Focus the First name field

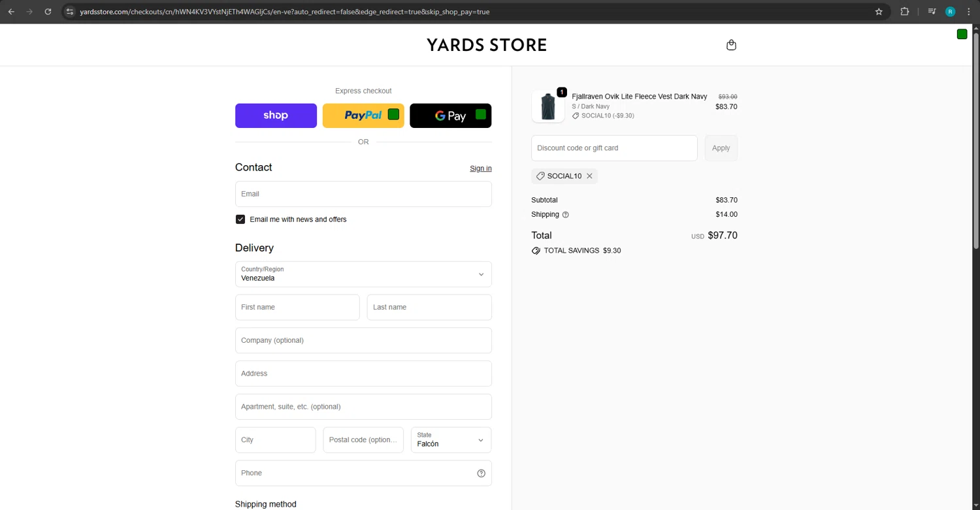297,308
